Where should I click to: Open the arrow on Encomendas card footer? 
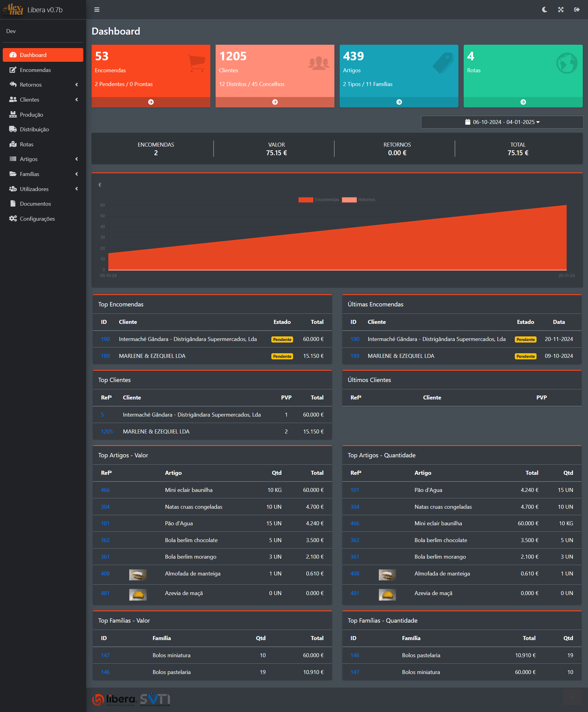coord(151,102)
